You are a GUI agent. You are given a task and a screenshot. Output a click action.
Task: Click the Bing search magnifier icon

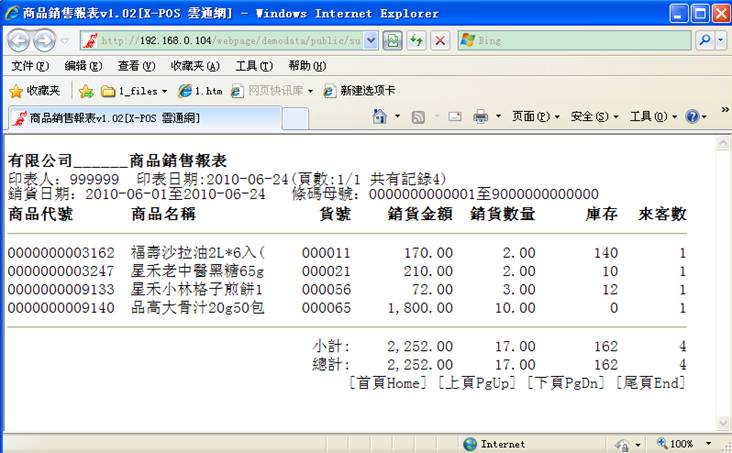coord(704,41)
